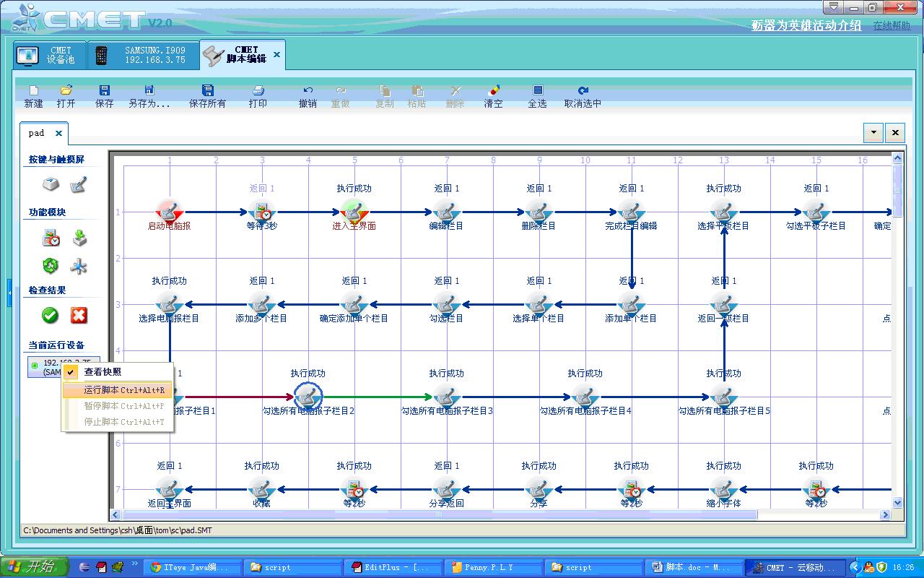Click the canvas scroll up arrow

point(897,158)
